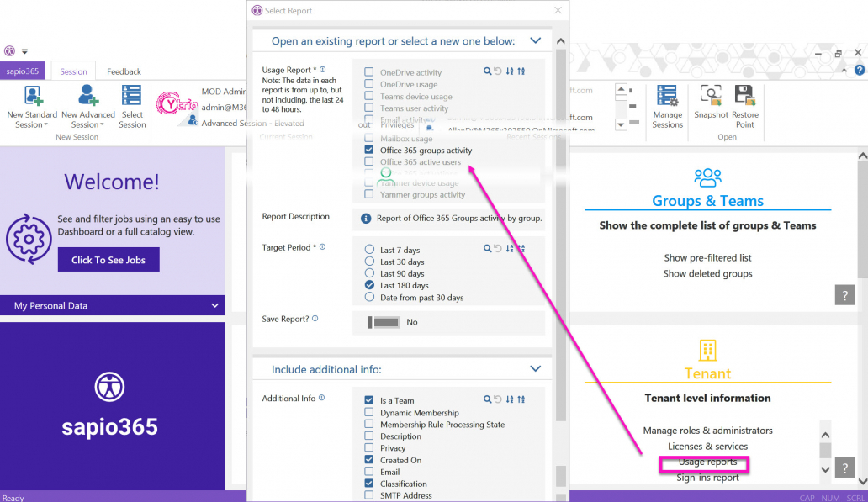
Task: Collapse the ribbon with the caret arrow
Action: 844,71
